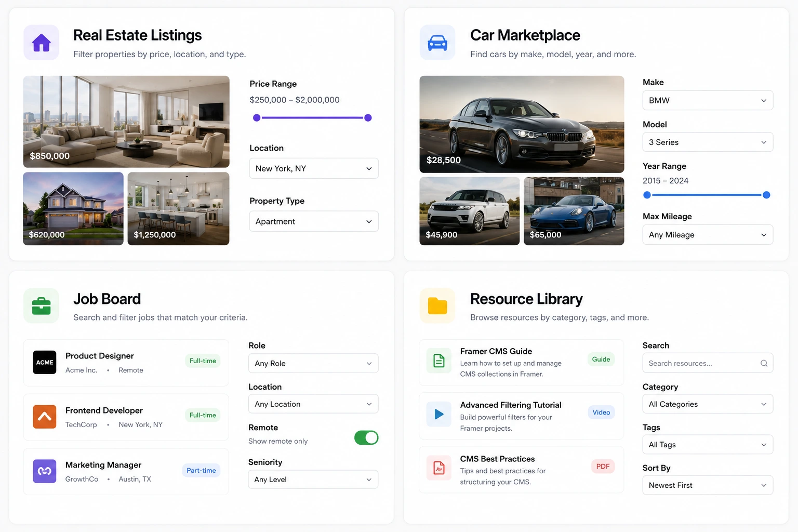Click the blue car icon for Car Marketplace
The image size is (798, 532).
437,43
